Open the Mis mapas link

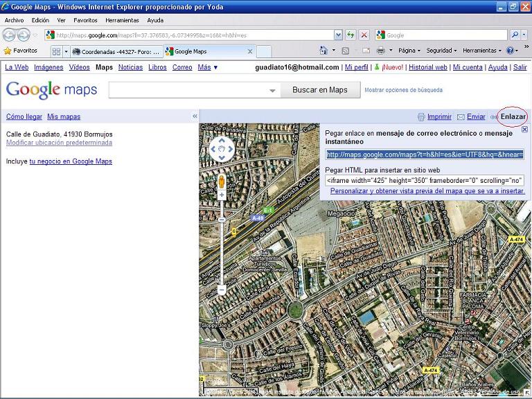click(64, 116)
